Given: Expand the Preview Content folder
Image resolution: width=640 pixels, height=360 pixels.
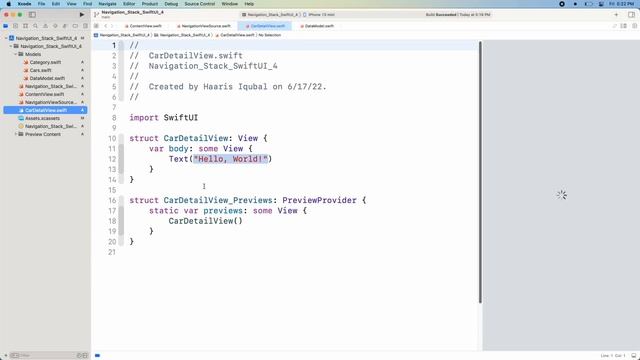Looking at the screenshot, I should (x=16, y=134).
